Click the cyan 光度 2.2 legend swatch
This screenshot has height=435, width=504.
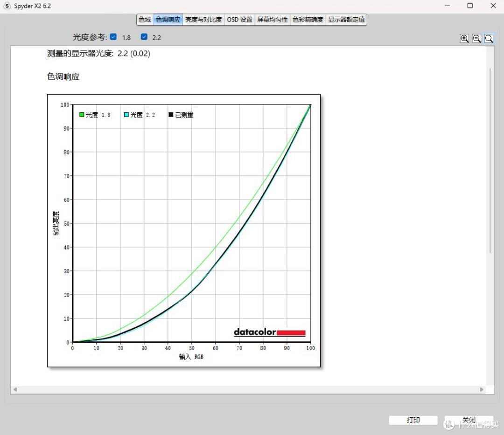pos(126,115)
